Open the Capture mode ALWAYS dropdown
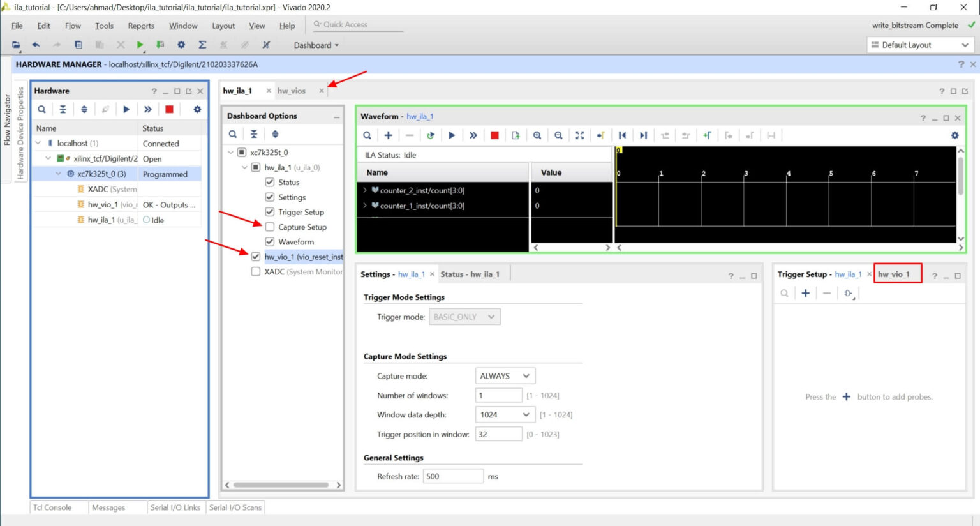 (x=505, y=376)
